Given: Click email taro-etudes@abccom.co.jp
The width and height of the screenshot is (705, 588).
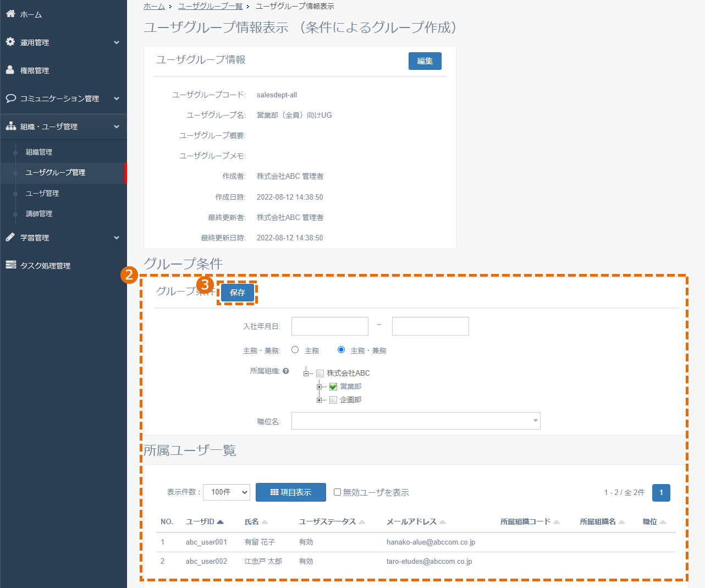Looking at the screenshot, I should tap(429, 562).
